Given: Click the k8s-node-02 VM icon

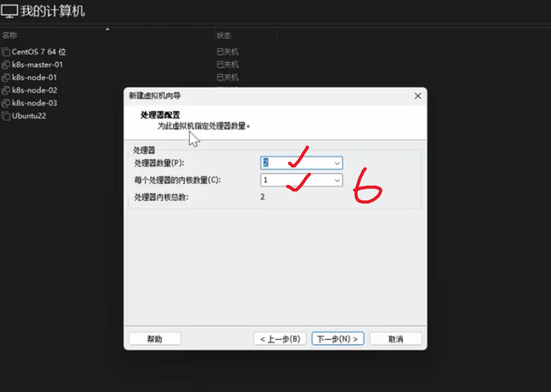Looking at the screenshot, I should 6,90.
